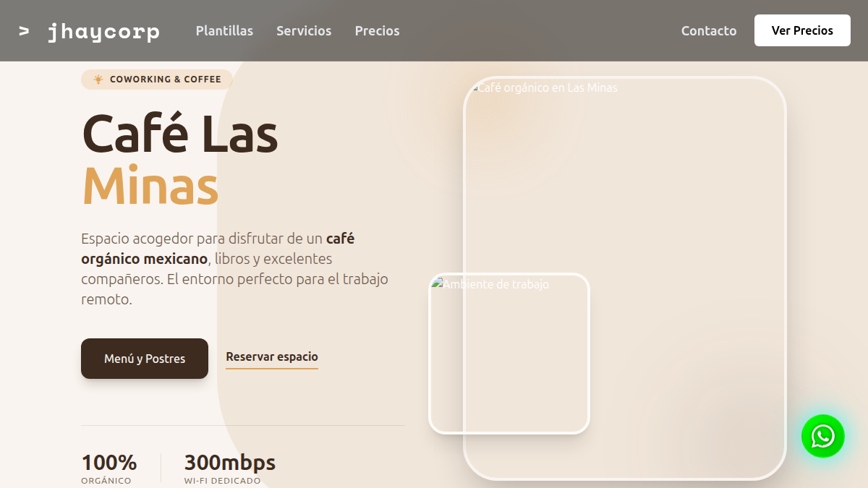Open the Plantillas menu item
Image resolution: width=868 pixels, height=488 pixels.
(224, 30)
